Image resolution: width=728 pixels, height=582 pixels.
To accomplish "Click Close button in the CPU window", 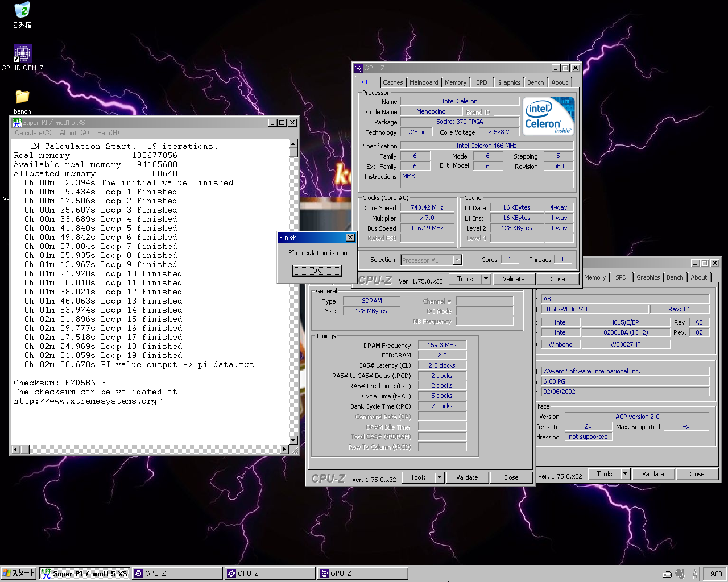I will click(x=557, y=279).
